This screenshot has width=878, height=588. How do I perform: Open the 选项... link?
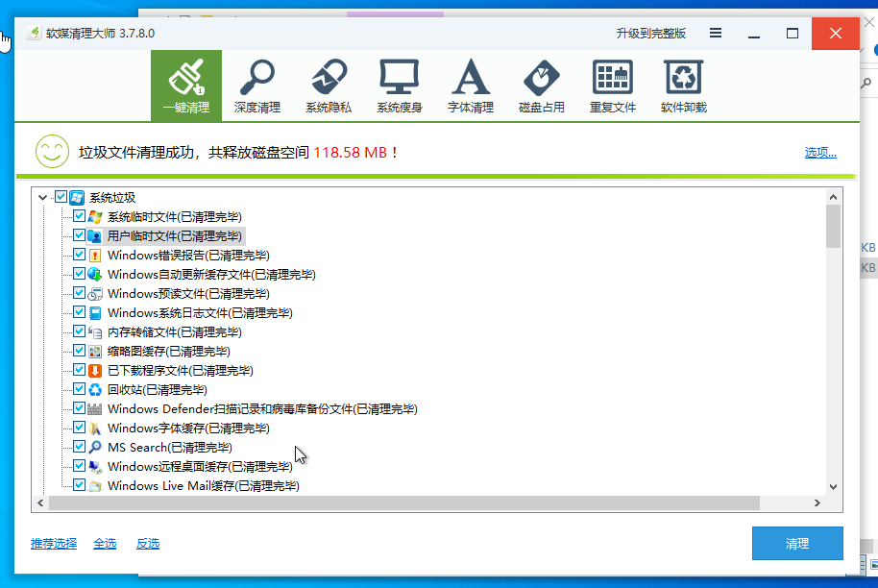click(x=819, y=152)
